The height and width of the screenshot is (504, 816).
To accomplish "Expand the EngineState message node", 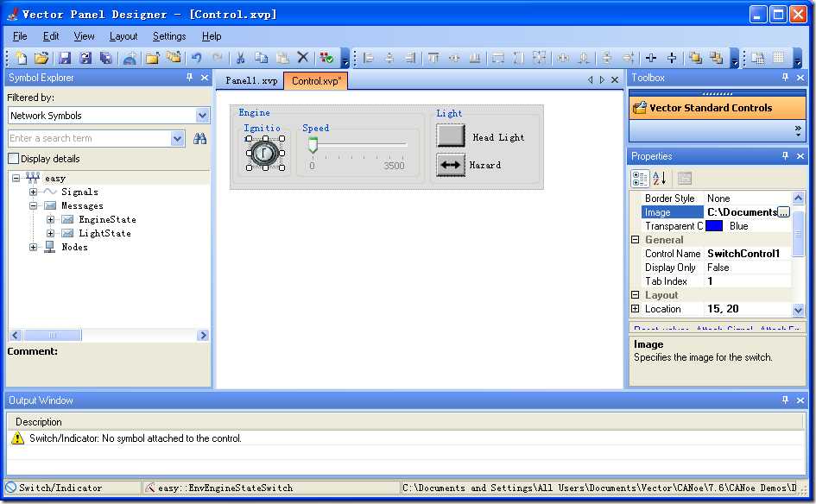I will (x=50, y=219).
